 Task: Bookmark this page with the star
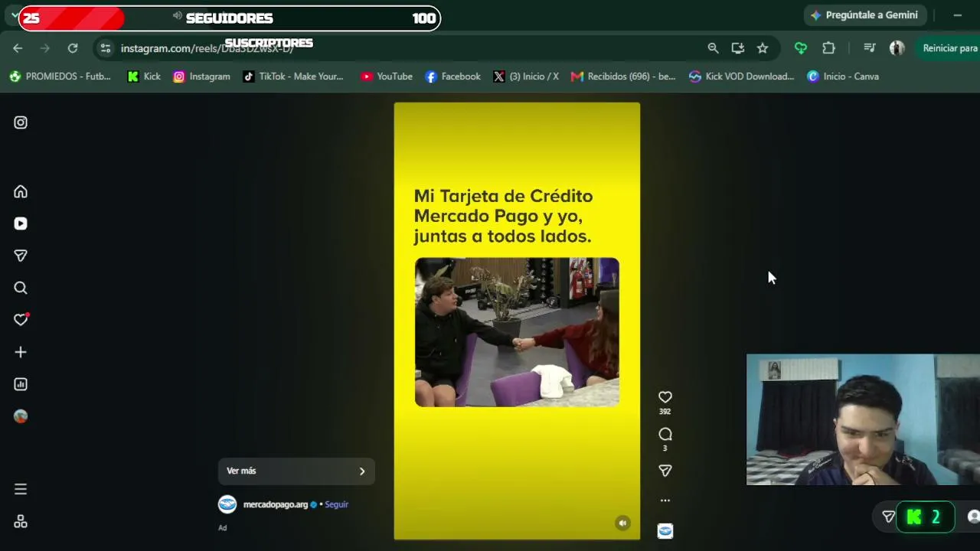tap(763, 48)
